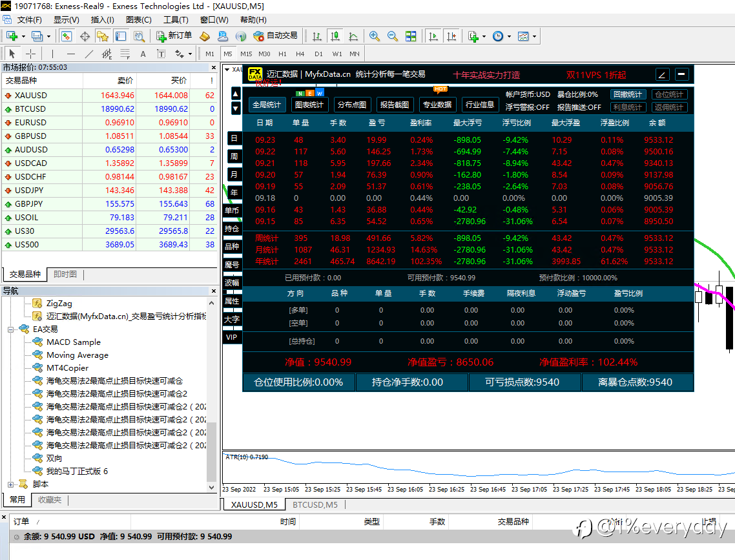Click the New Chart toolbar icon

coord(12,36)
